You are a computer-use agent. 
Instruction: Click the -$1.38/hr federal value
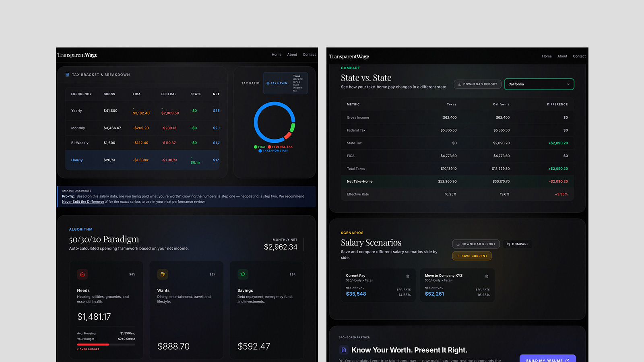click(169, 160)
